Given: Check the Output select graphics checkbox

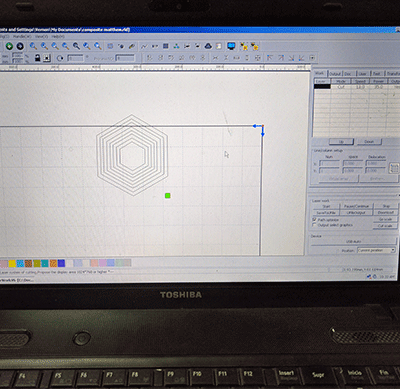Looking at the screenshot, I should pyautogui.click(x=314, y=225).
